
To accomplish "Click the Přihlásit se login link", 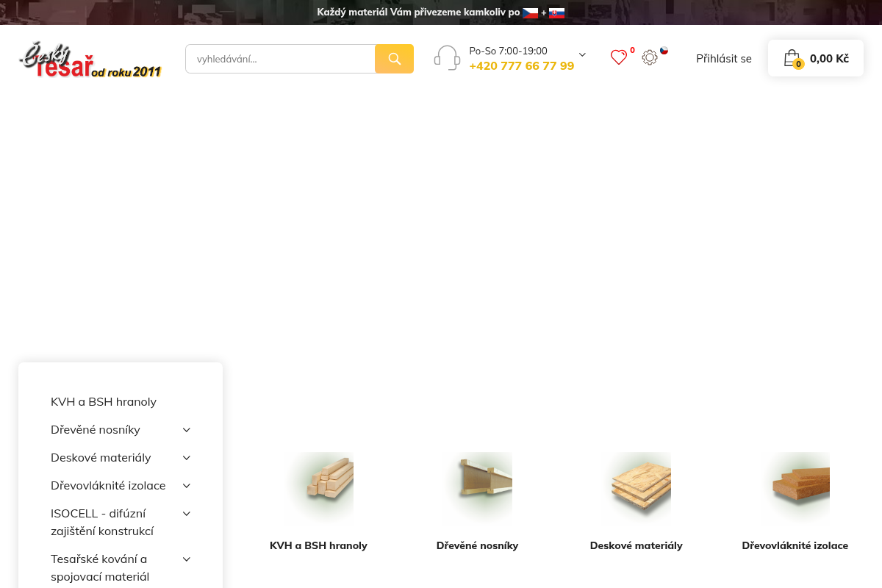I will 724,59.
